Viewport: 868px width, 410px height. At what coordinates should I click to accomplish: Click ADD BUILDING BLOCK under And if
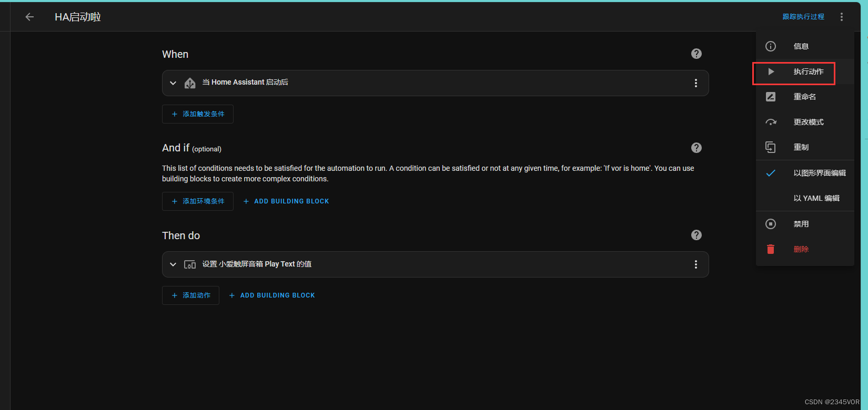click(286, 201)
